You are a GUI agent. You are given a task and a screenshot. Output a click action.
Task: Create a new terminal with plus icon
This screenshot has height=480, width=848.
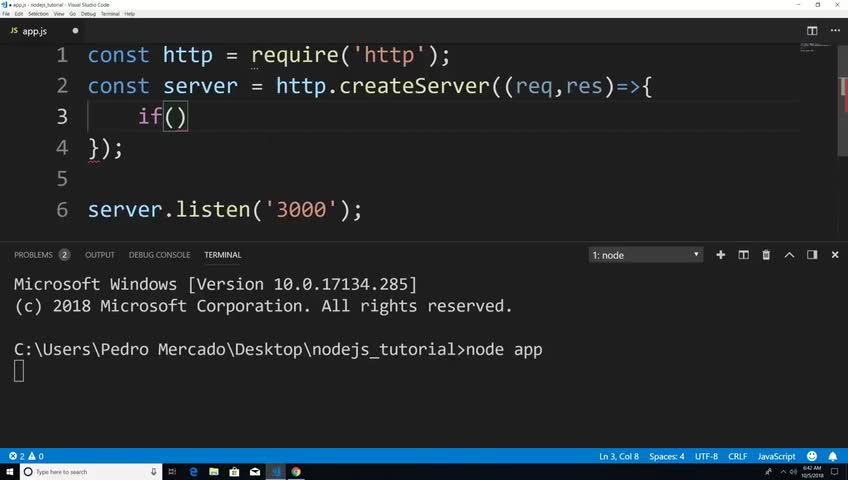tap(720, 255)
